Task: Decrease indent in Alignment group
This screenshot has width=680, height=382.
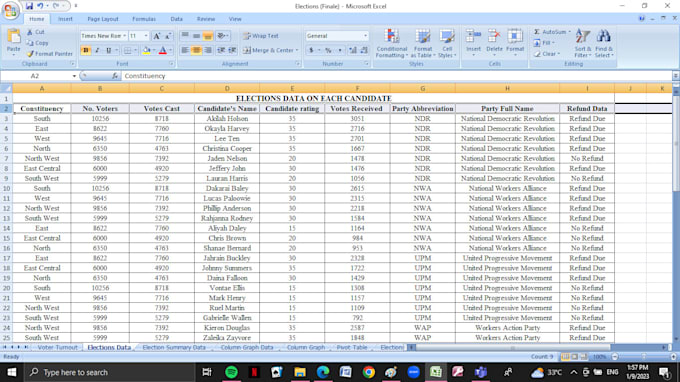Action: click(221, 50)
